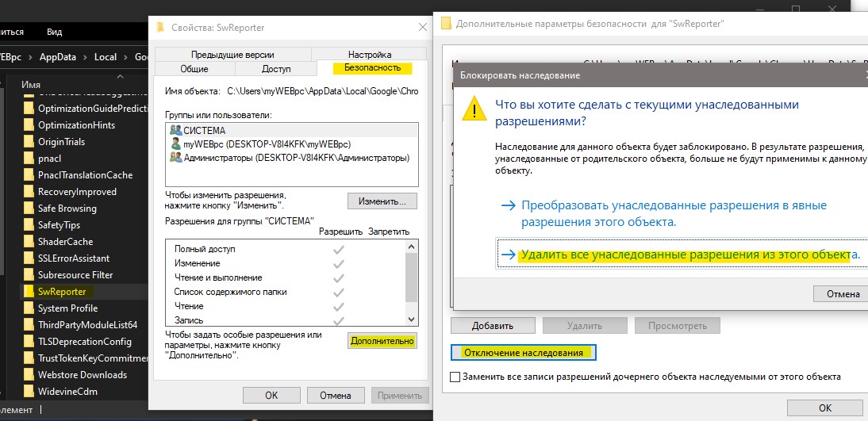Select the Webstore Downloads folder
Image resolution: width=868 pixels, height=421 pixels.
(83, 374)
